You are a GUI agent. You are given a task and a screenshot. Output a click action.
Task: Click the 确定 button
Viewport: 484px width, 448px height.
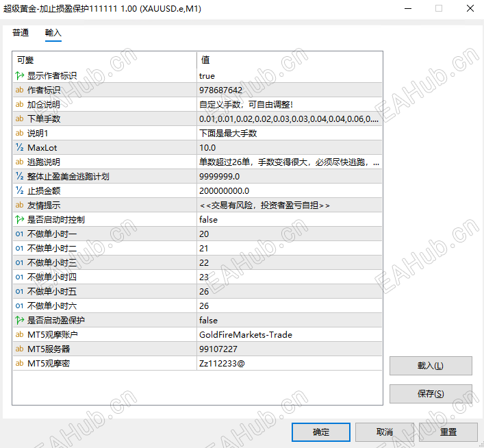tap(320, 432)
